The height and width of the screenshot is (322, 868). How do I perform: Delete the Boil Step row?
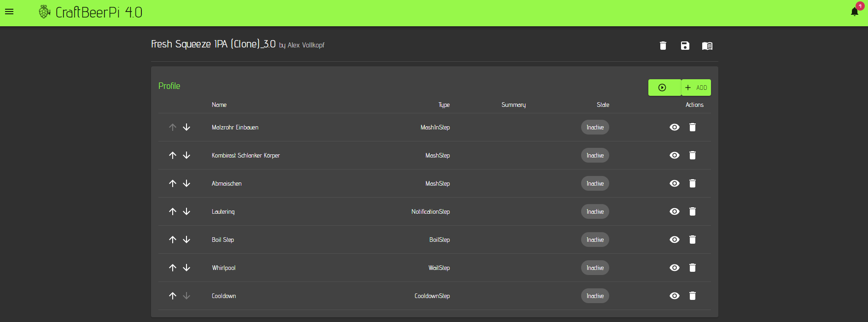[692, 240]
